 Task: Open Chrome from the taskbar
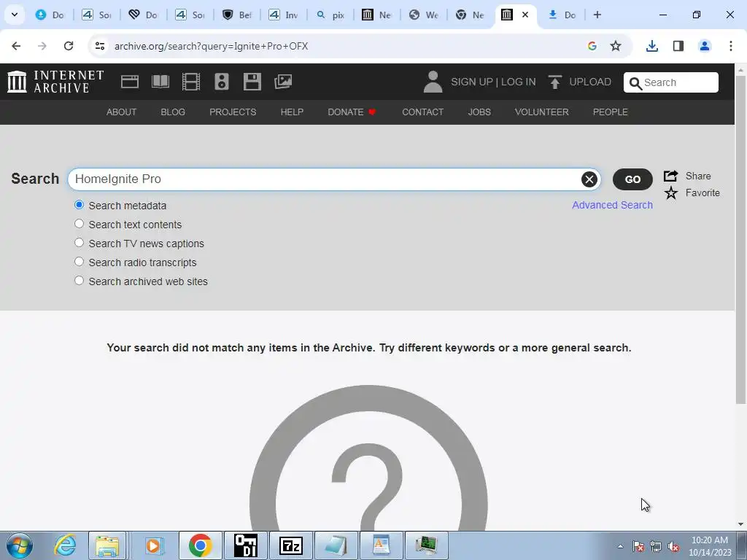[200, 545]
